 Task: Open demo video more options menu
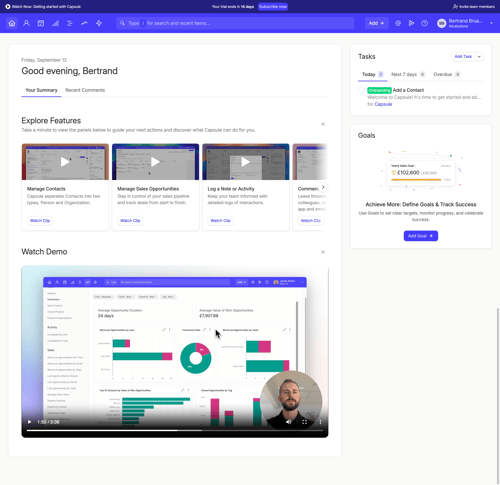(320, 422)
